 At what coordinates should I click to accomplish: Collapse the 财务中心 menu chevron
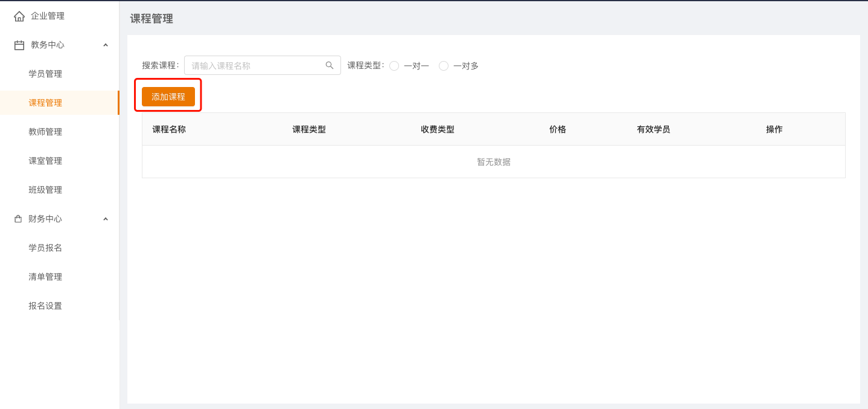[106, 219]
